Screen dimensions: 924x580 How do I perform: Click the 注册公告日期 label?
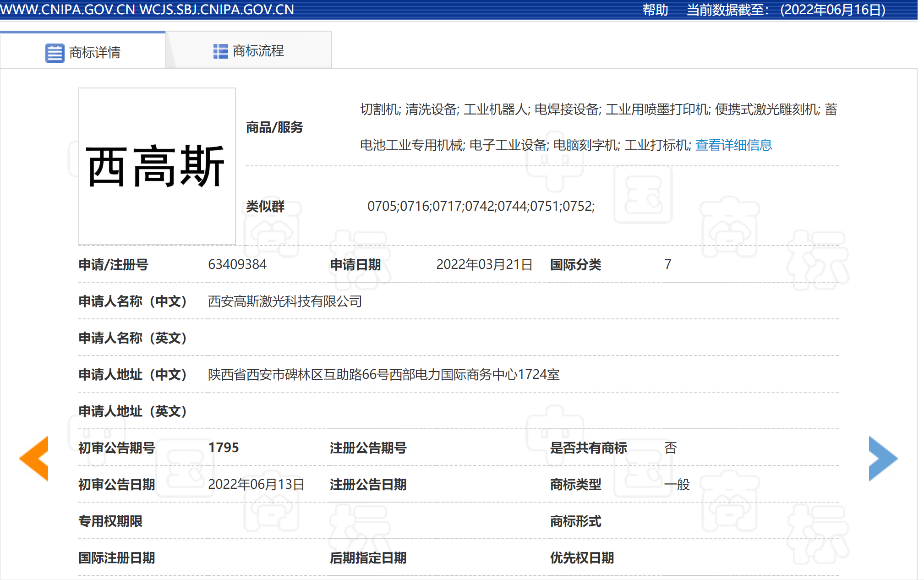[x=368, y=484]
